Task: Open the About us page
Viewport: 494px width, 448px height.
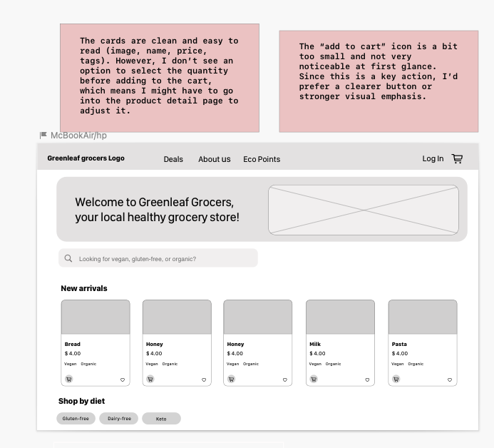Action: coord(214,159)
